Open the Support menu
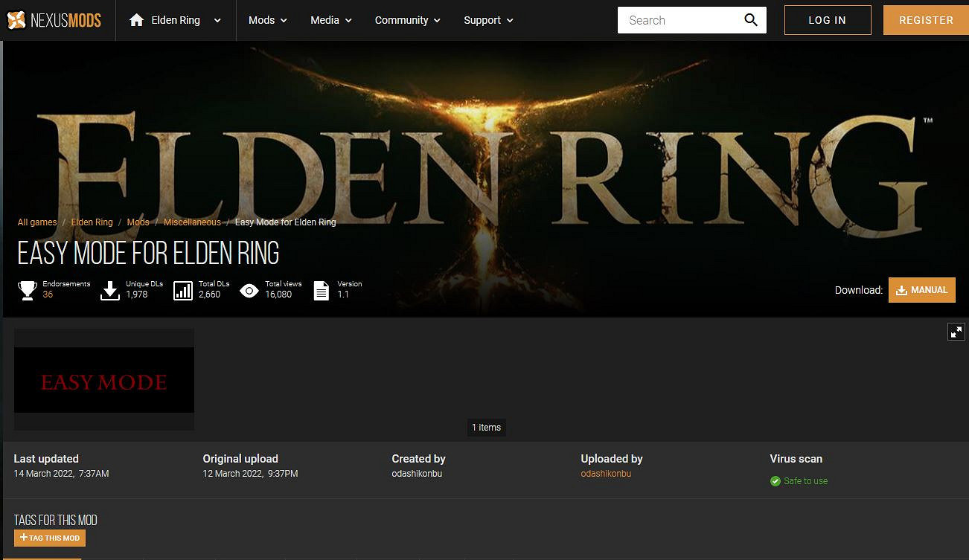 click(x=488, y=20)
